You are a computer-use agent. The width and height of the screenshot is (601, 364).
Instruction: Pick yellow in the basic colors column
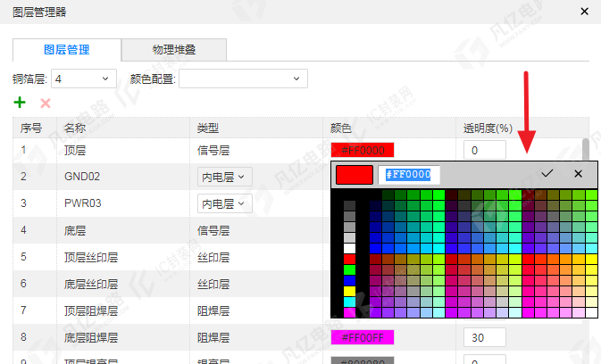click(x=349, y=292)
